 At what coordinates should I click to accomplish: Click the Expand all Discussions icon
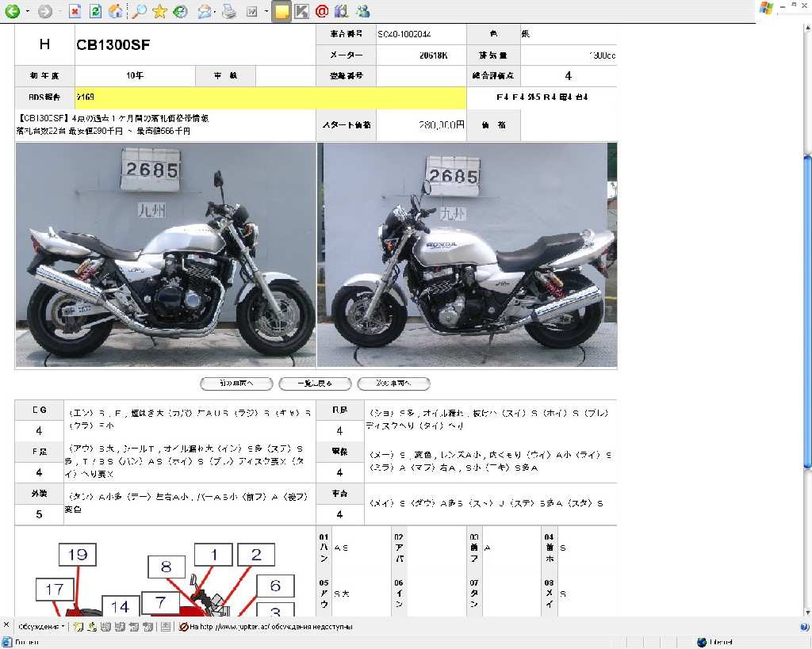coord(105,627)
